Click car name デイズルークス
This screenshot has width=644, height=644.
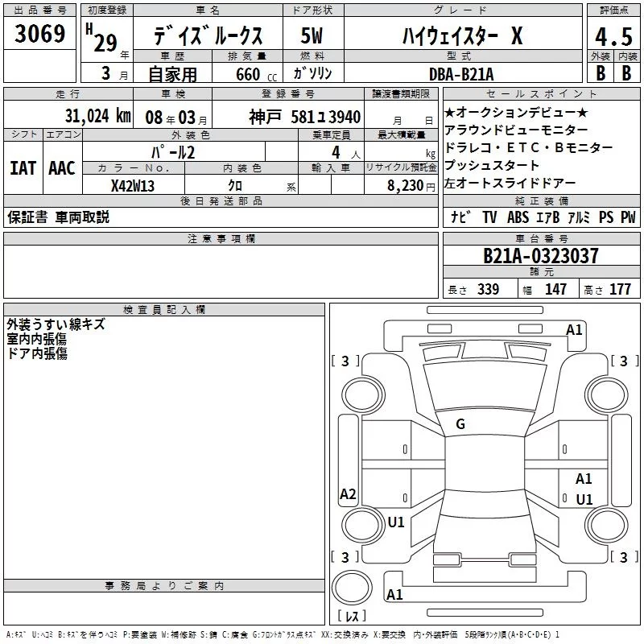tap(208, 35)
